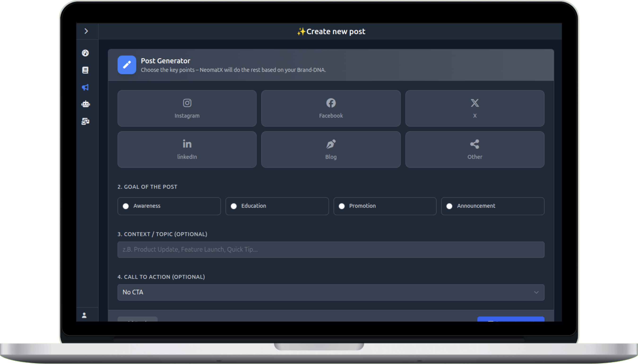This screenshot has width=638, height=364.
Task: Select Instagram as the platform
Action: pyautogui.click(x=187, y=108)
